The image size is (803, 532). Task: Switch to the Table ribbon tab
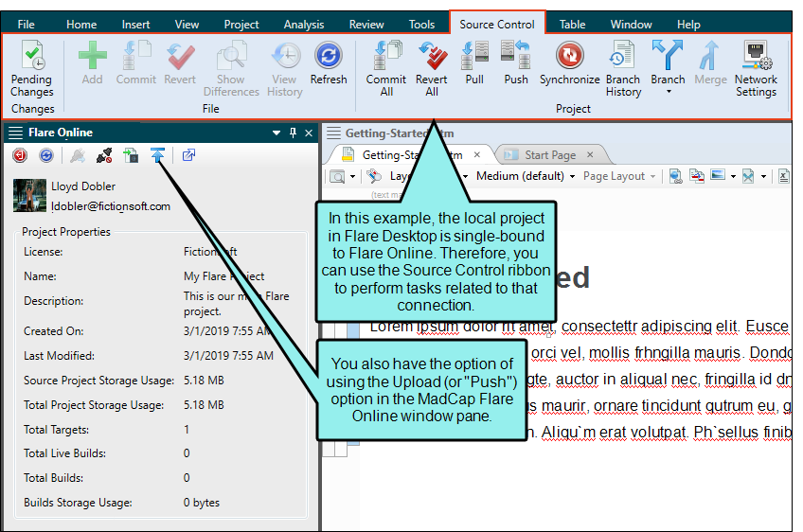click(x=572, y=24)
